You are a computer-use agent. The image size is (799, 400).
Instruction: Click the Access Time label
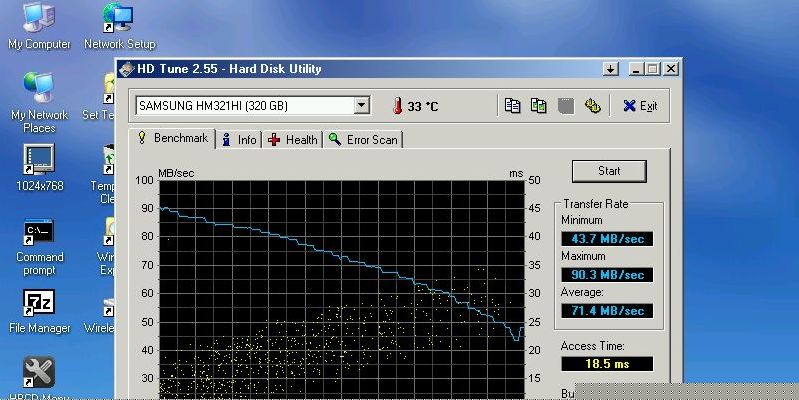[592, 346]
